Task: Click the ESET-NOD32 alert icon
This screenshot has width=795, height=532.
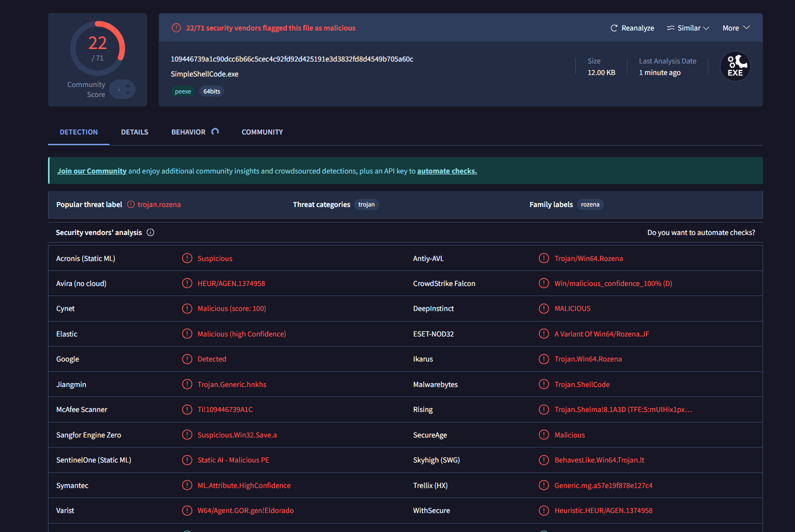Action: [x=544, y=333]
